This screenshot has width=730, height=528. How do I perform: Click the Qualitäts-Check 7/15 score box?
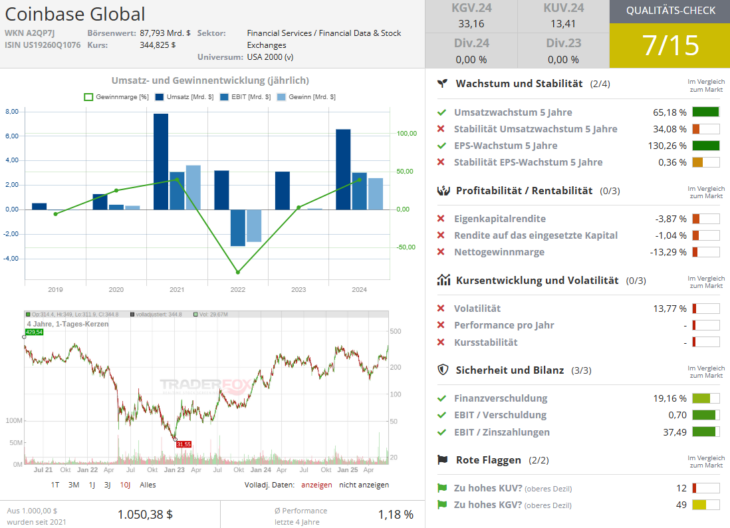point(669,45)
